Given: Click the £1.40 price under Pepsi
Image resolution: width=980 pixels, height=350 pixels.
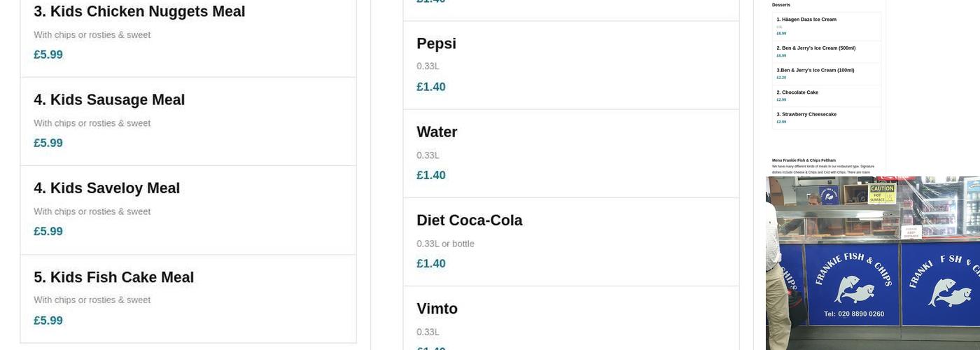Looking at the screenshot, I should 431,87.
